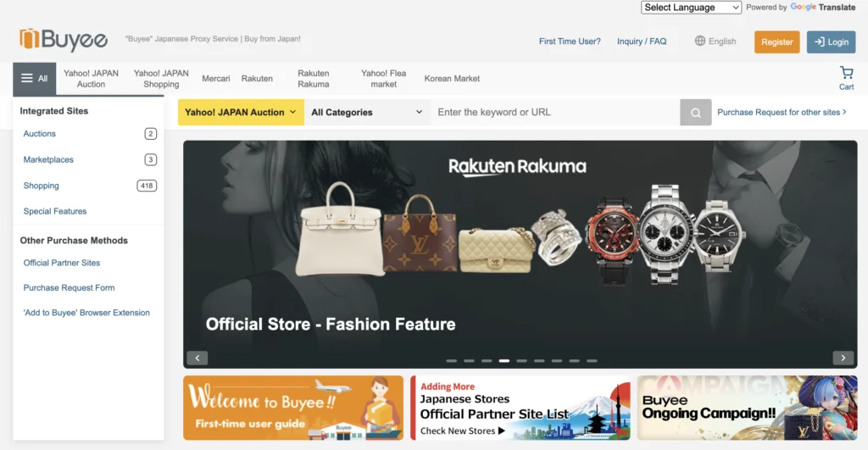Select Yahoo! Flea market nav tab
The image size is (868, 450).
[x=384, y=79]
